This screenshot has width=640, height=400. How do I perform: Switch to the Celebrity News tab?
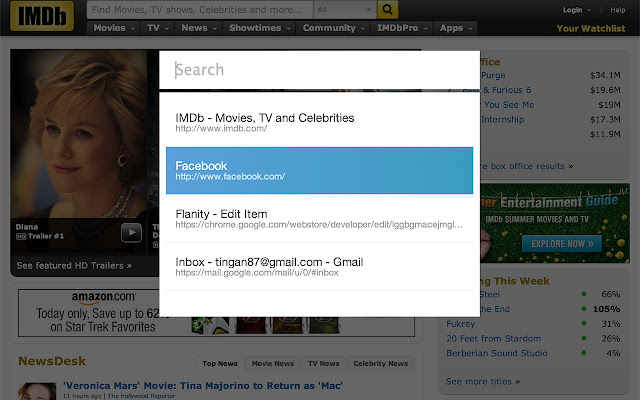[380, 364]
